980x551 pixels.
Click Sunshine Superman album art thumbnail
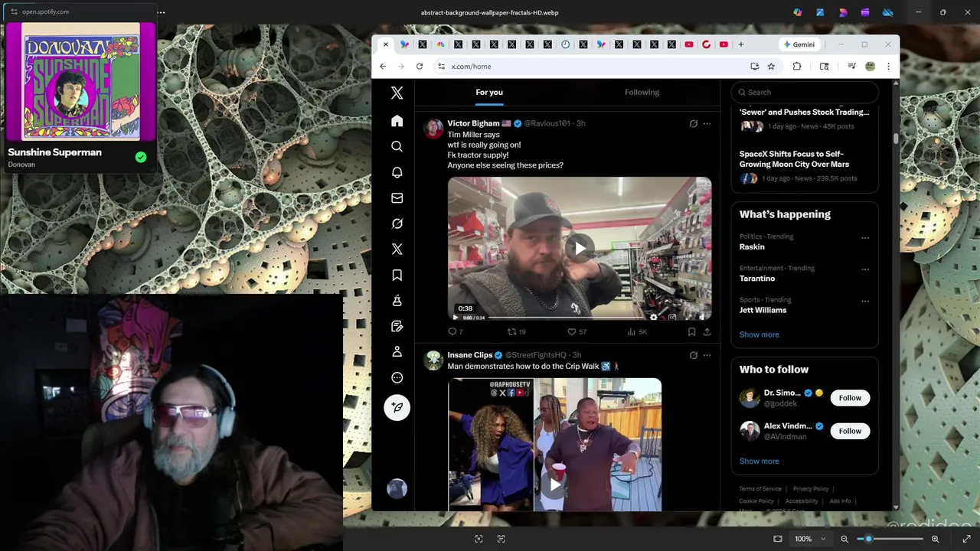point(81,82)
